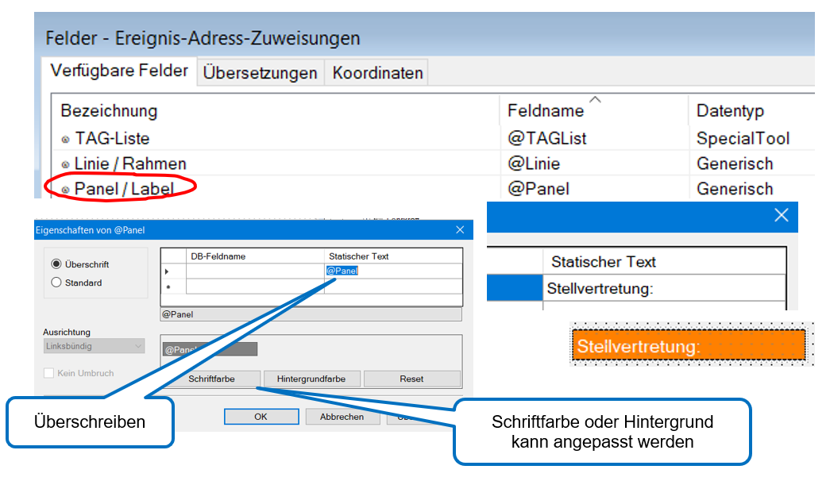Close the Eigenschaften von @Panel dialog
The image size is (830, 504).
click(459, 229)
